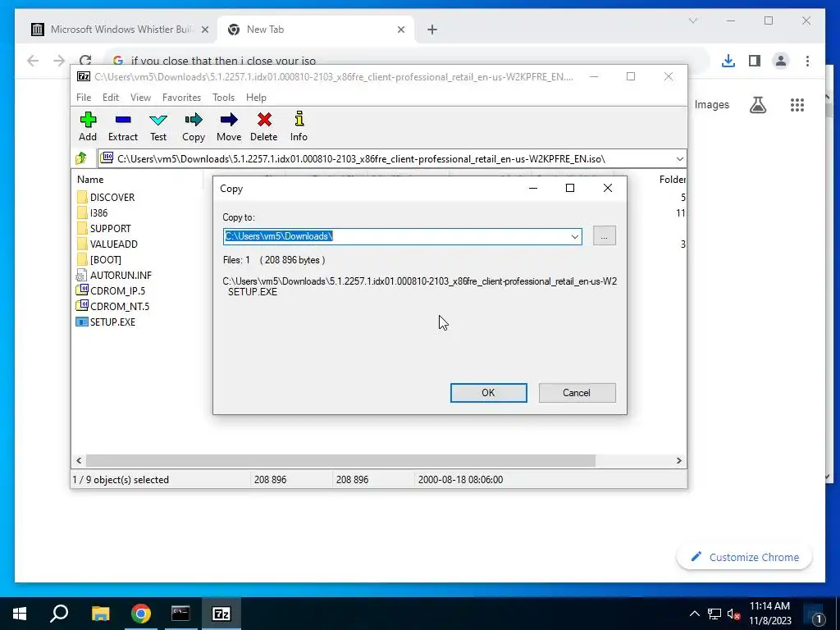This screenshot has height=630, width=840.
Task: Click the Customize Chrome button
Action: (x=744, y=557)
